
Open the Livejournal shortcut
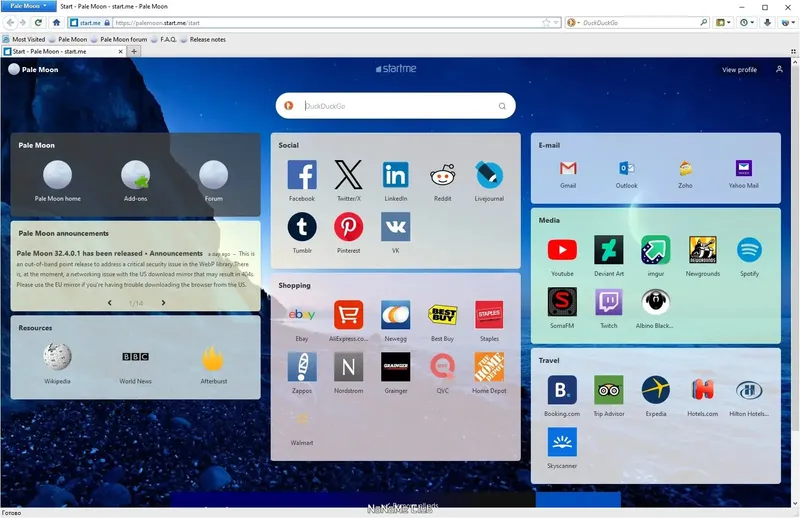[489, 175]
